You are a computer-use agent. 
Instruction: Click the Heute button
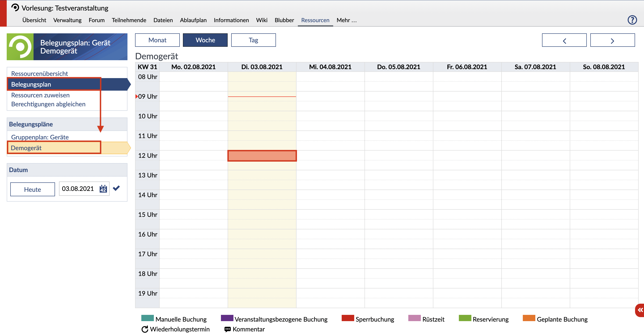click(x=32, y=189)
